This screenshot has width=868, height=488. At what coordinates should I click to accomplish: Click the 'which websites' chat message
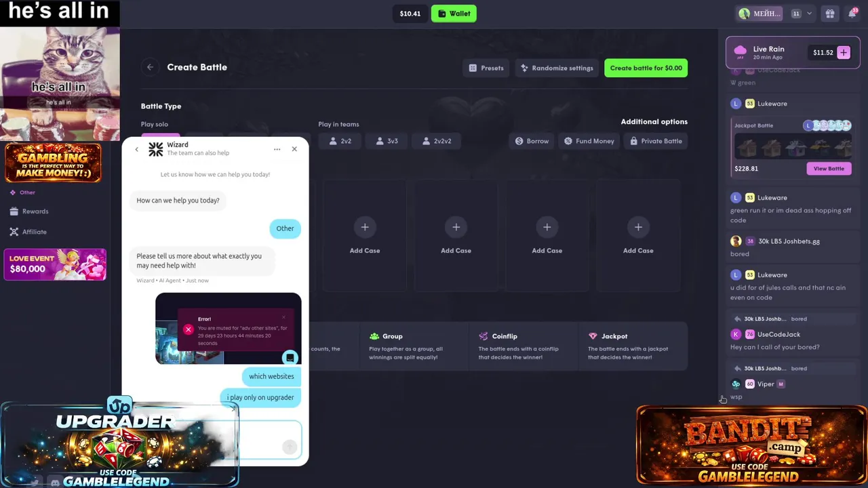271,376
